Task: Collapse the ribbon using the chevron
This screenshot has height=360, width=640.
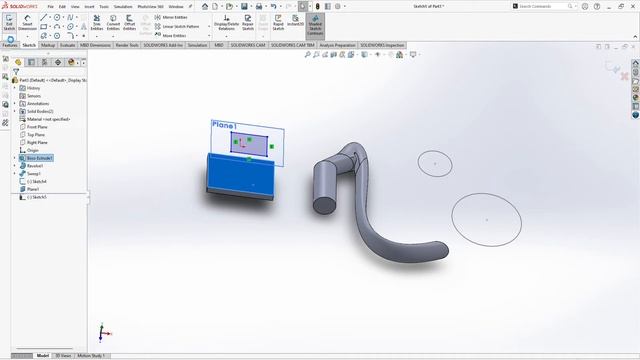Action: tap(635, 37)
